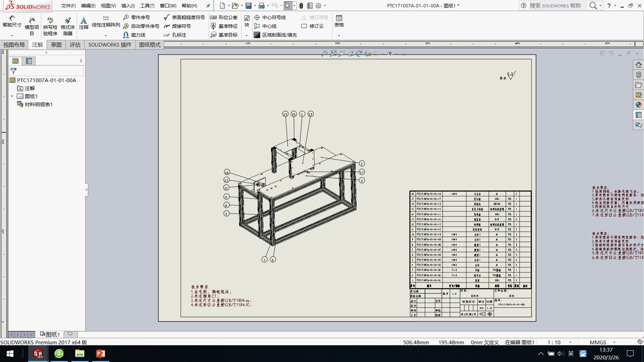Switch to PropertyManager panel tab

tap(29, 61)
